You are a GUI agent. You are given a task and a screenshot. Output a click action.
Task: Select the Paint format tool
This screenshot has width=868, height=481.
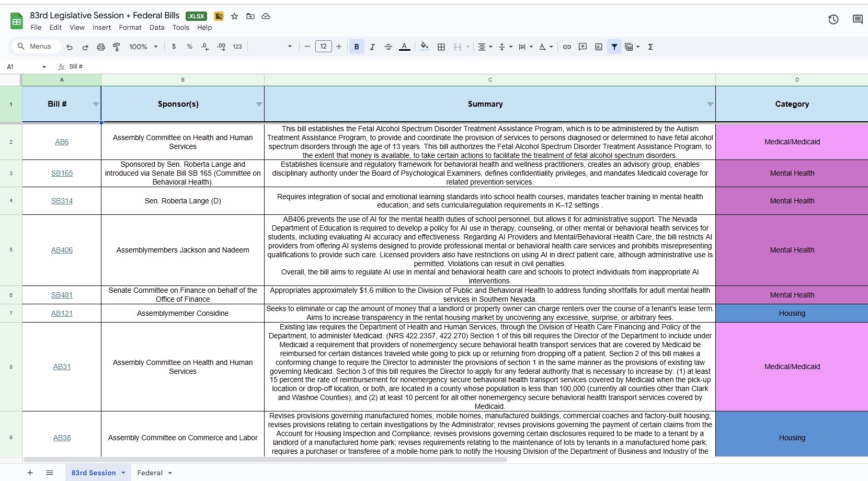117,47
